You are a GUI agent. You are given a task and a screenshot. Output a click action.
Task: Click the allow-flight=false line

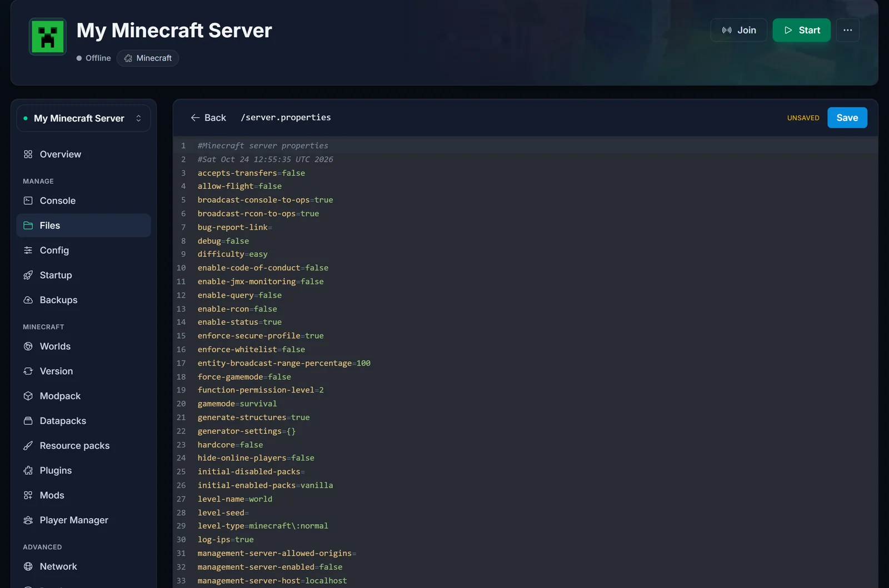239,187
